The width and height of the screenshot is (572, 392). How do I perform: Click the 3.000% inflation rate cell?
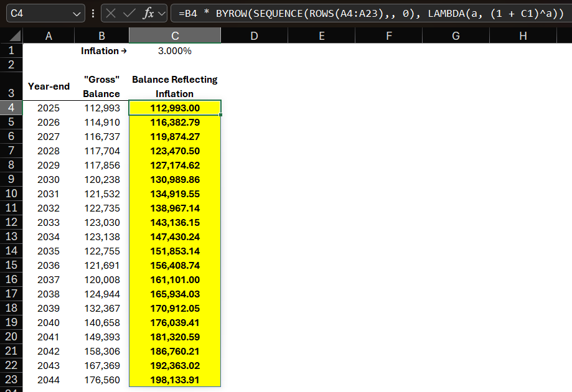[x=175, y=50]
